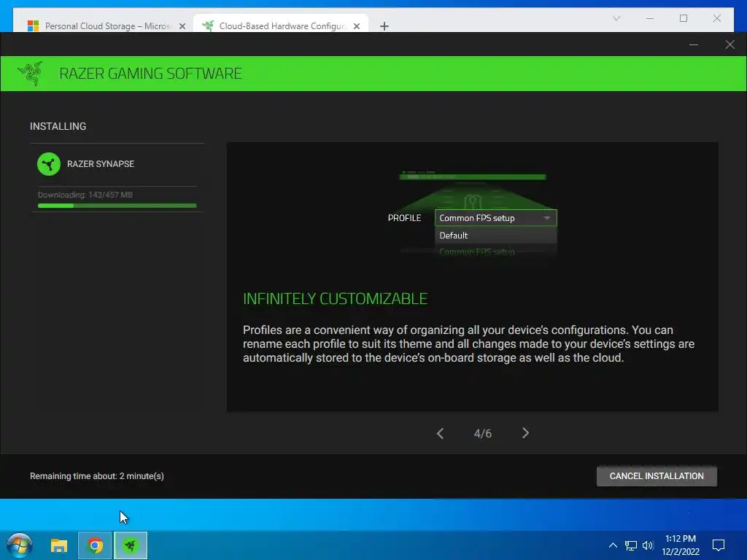Image resolution: width=747 pixels, height=560 pixels.
Task: Open the browser tab search chevron
Action: pyautogui.click(x=616, y=18)
